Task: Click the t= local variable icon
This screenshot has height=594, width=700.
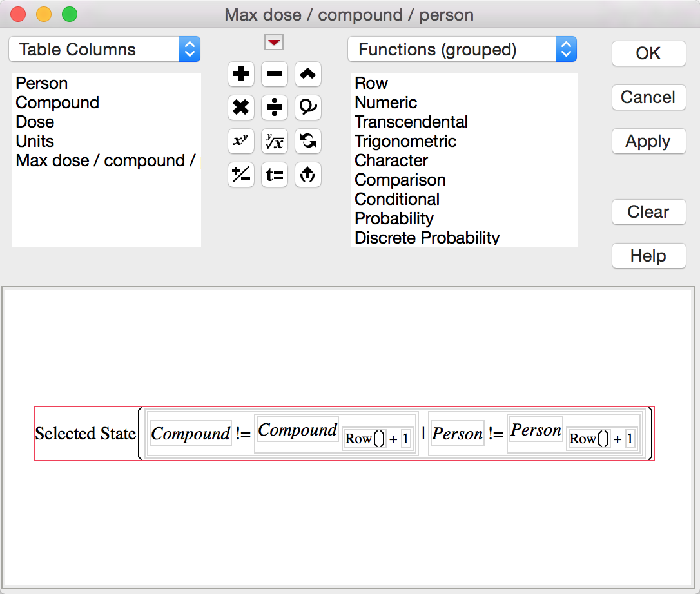Action: [275, 175]
